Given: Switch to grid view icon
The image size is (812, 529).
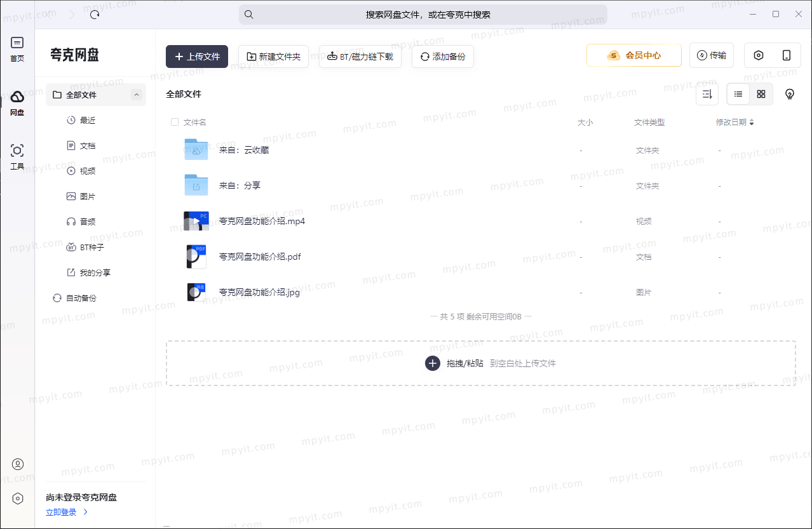Looking at the screenshot, I should click(761, 94).
